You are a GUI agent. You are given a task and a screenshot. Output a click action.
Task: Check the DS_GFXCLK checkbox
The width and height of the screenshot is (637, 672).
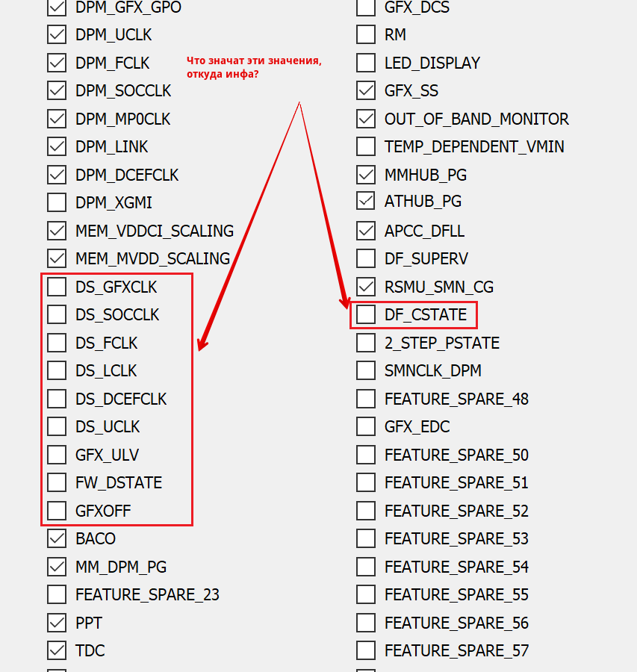coord(57,287)
